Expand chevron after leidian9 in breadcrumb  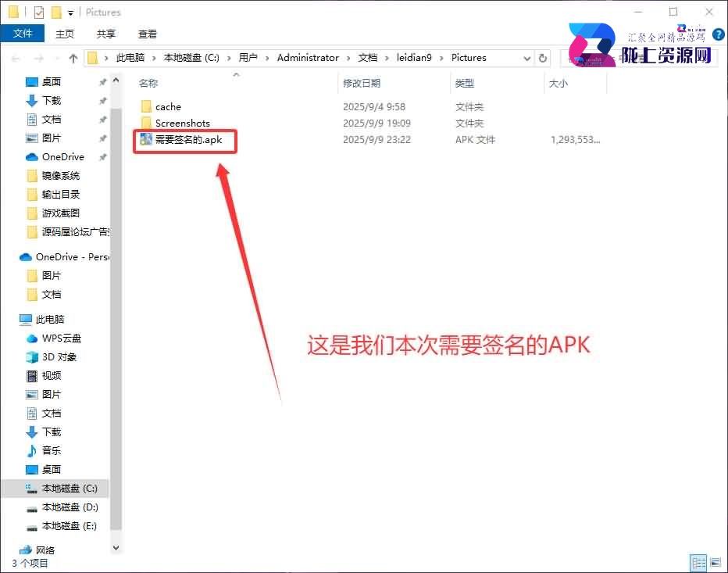pos(441,58)
